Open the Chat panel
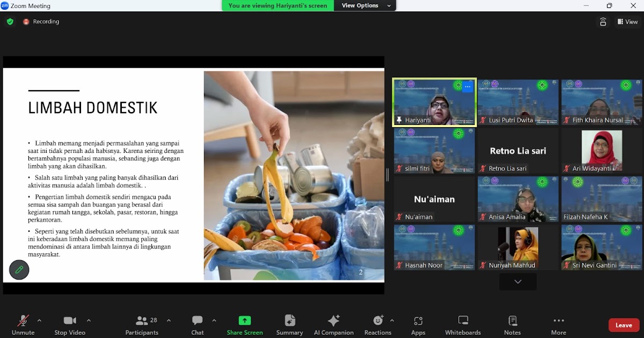Viewport: 644px width, 338px height. pos(197,325)
